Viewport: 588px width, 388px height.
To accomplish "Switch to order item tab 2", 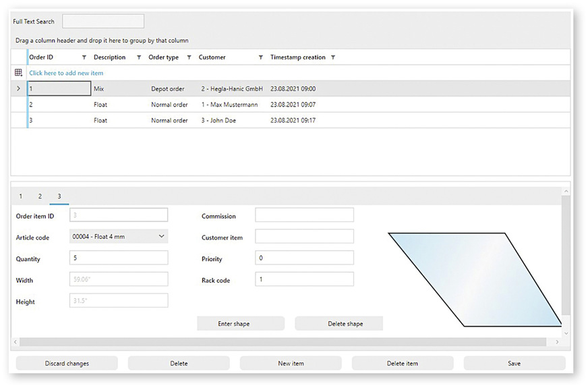I will [40, 196].
